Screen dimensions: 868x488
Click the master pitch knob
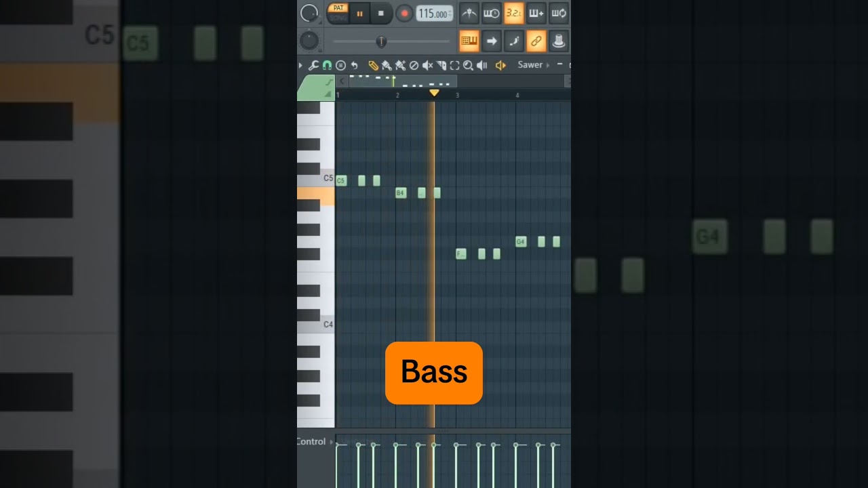309,41
